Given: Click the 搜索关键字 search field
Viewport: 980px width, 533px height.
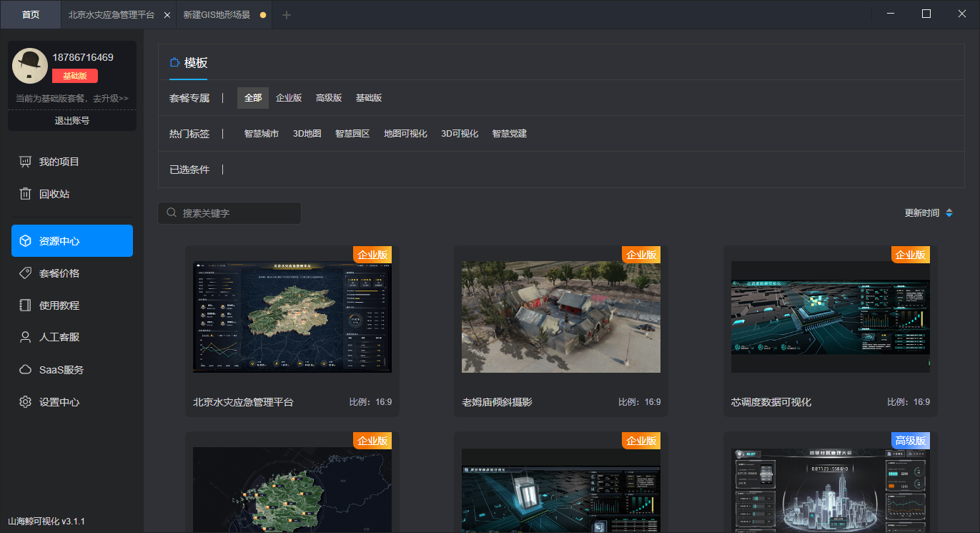Looking at the screenshot, I should (229, 213).
